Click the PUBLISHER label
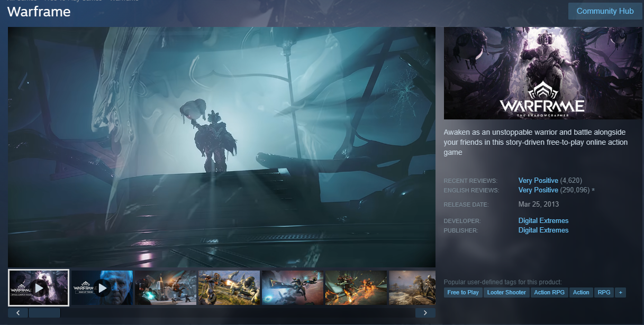Screen dimensions: 644x325 click(x=461, y=230)
